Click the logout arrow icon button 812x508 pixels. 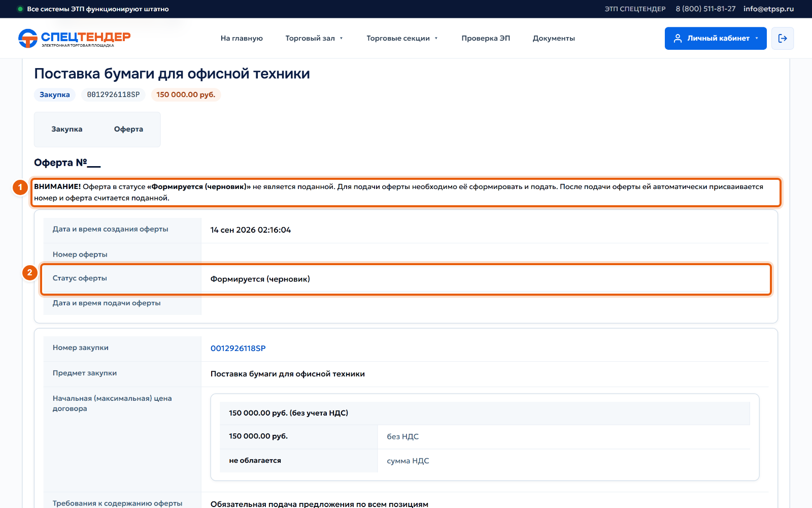click(x=783, y=38)
